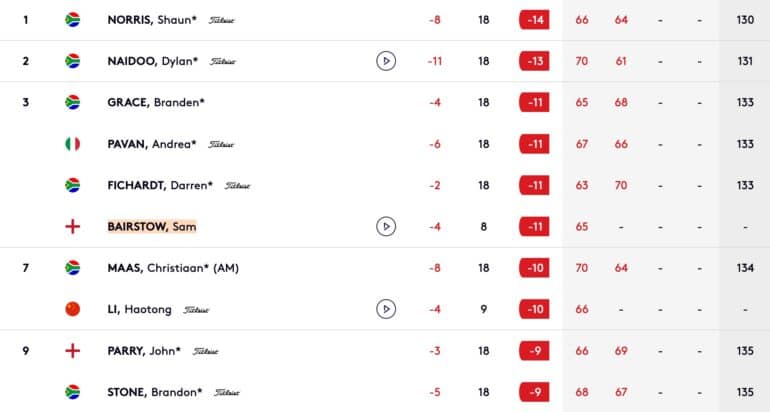Click Christiaan Maas's total of 134
The image size is (770, 412).
[745, 268]
